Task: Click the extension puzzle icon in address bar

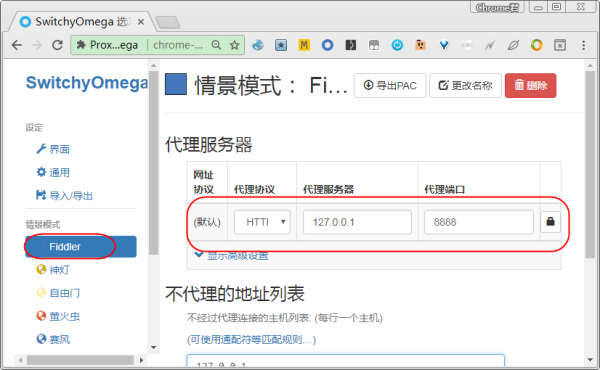Action: point(81,45)
